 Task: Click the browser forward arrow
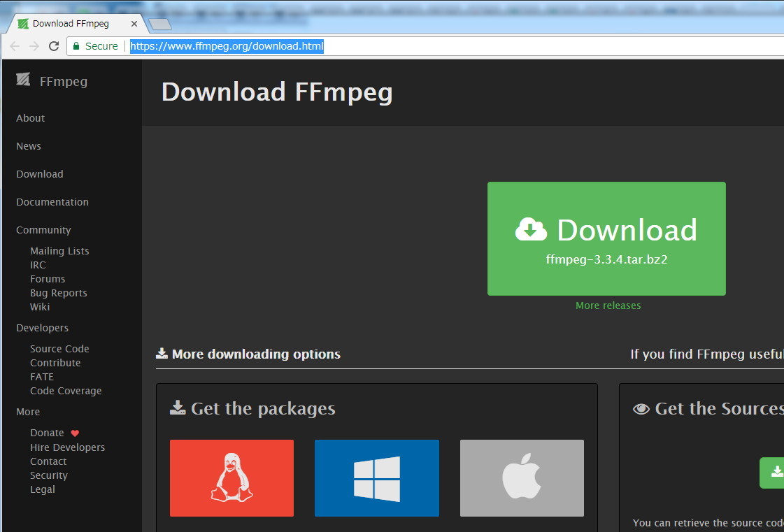coord(34,47)
